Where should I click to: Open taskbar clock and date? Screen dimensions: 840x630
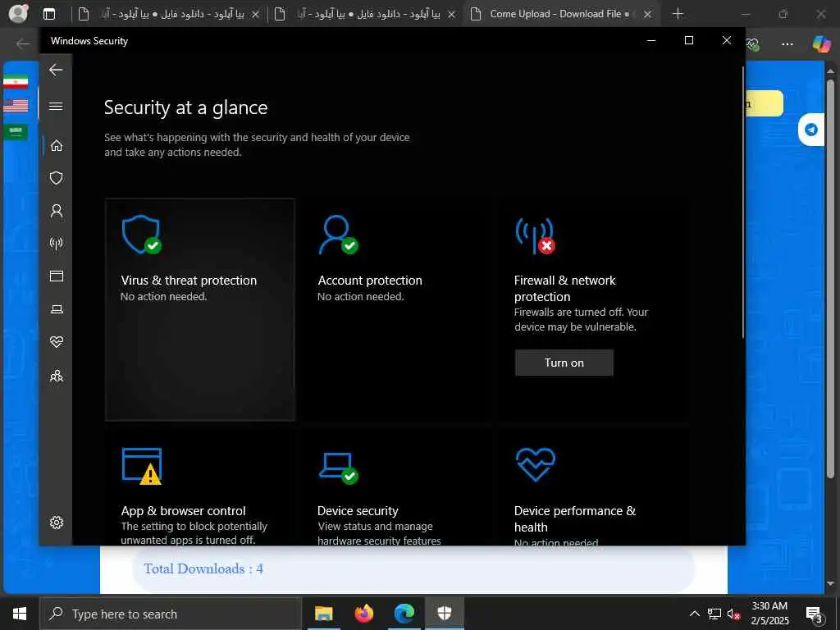coord(769,614)
